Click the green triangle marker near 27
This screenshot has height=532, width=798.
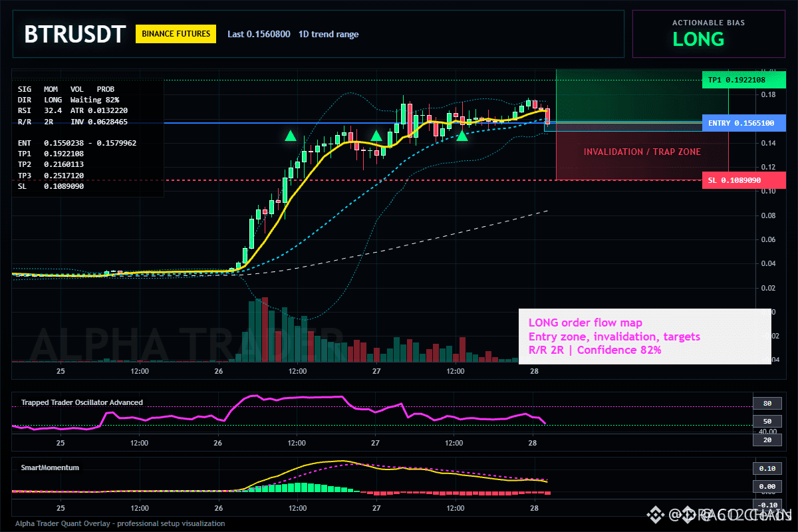click(x=376, y=136)
